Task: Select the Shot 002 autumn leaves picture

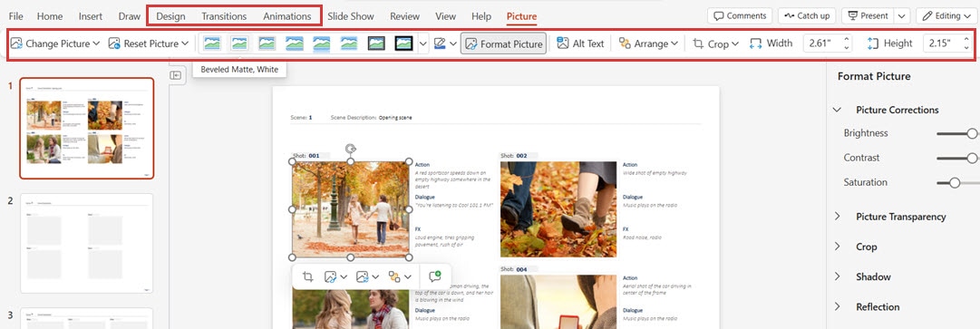Action: (558, 209)
